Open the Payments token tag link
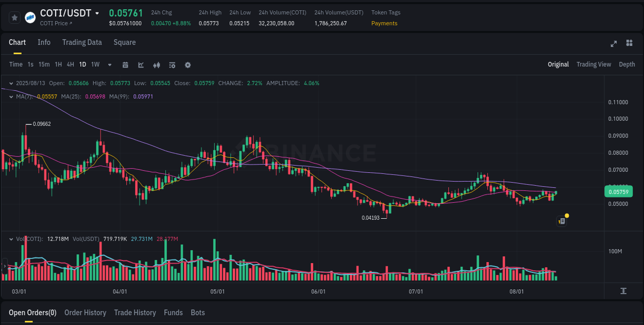The width and height of the screenshot is (644, 325). point(384,23)
